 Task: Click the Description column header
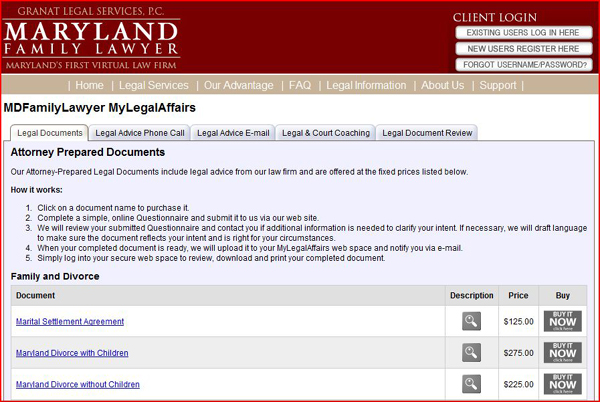coord(471,295)
